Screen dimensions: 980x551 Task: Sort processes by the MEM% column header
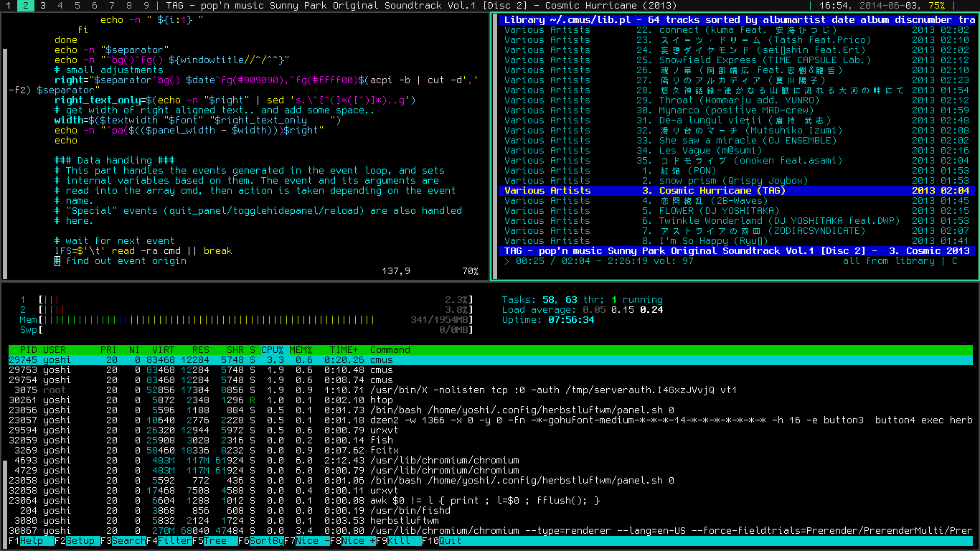click(301, 350)
